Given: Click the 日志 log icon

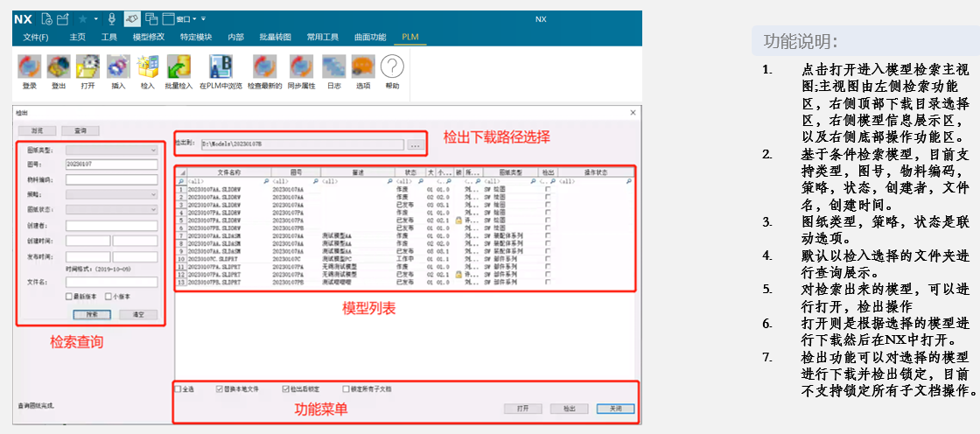Looking at the screenshot, I should (x=333, y=66).
